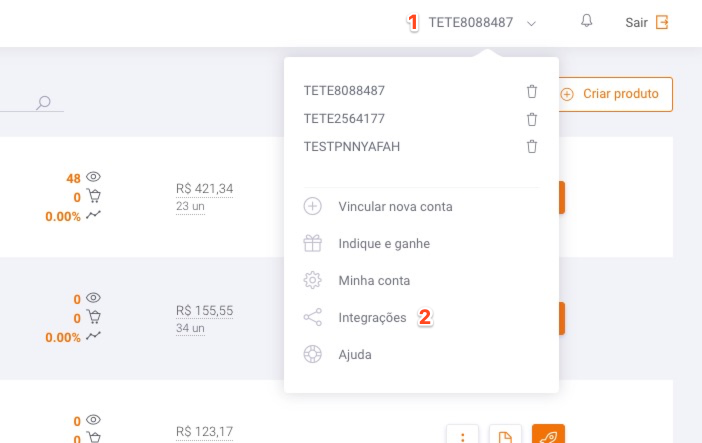
Task: Open notifications bell icon
Action: (x=586, y=21)
